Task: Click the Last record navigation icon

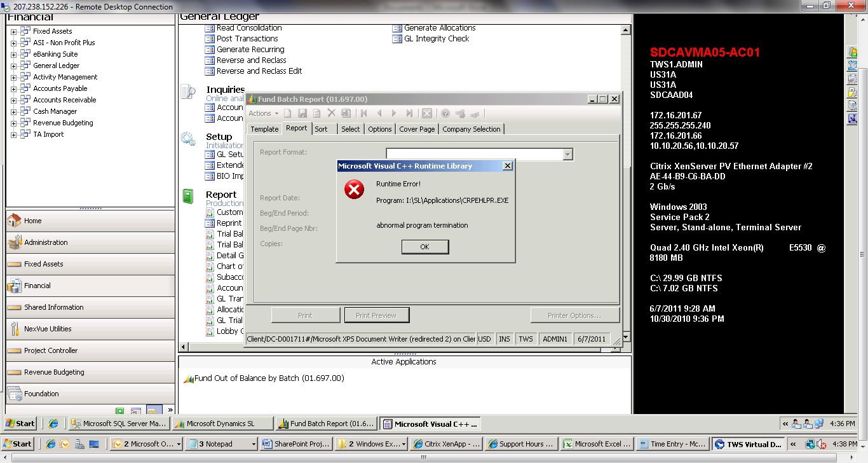Action: (x=409, y=113)
